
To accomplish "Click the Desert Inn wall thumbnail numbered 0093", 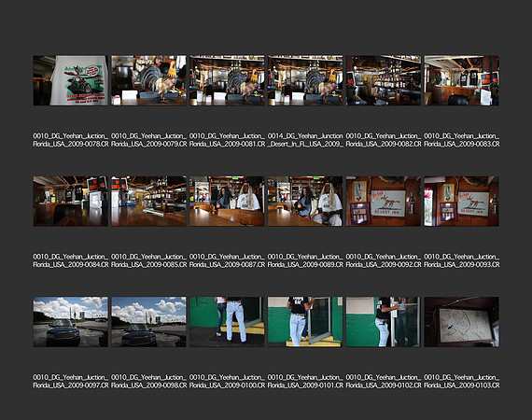I will tap(461, 202).
